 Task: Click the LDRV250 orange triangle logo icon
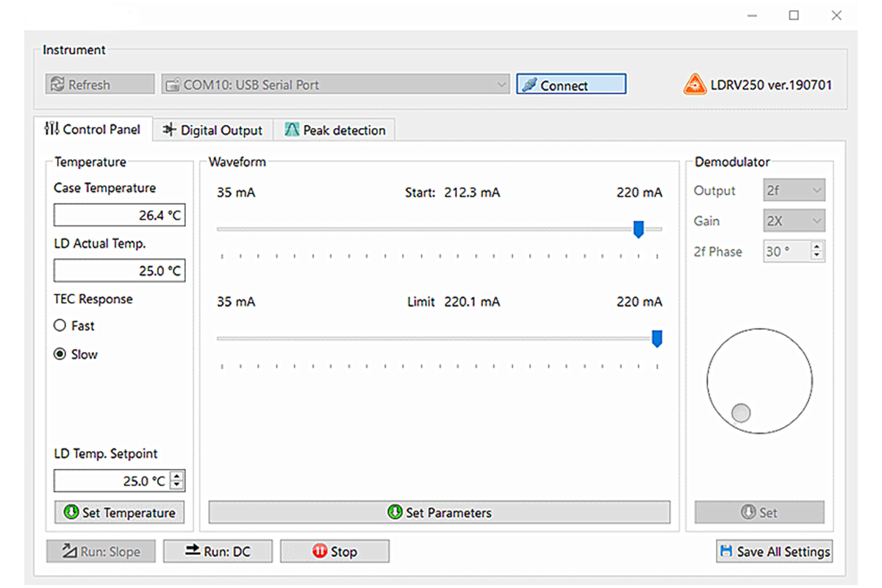695,85
